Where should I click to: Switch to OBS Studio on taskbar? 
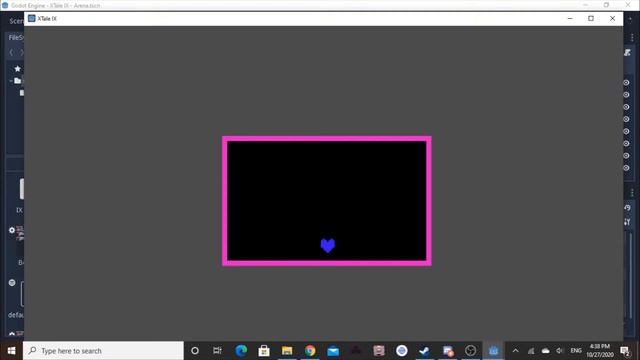(470, 351)
